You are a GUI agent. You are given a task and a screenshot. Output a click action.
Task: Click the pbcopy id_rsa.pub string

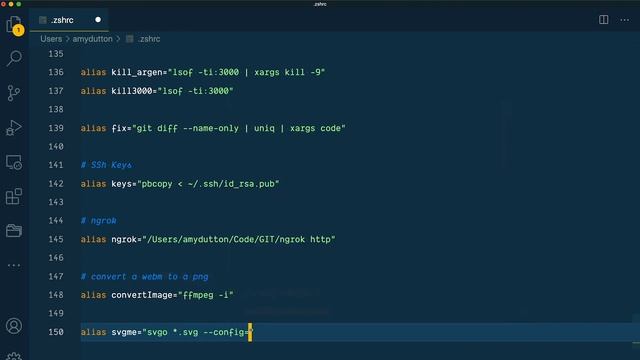point(208,184)
